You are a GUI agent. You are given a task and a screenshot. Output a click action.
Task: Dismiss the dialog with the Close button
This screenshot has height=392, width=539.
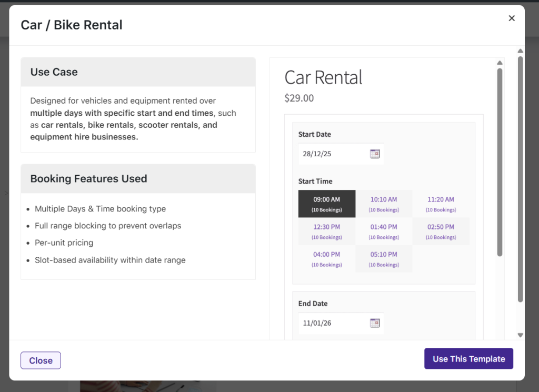tap(41, 360)
